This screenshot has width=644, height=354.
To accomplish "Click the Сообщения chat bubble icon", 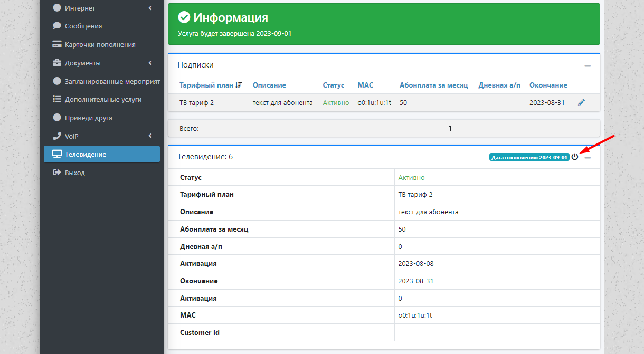I will pyautogui.click(x=57, y=26).
